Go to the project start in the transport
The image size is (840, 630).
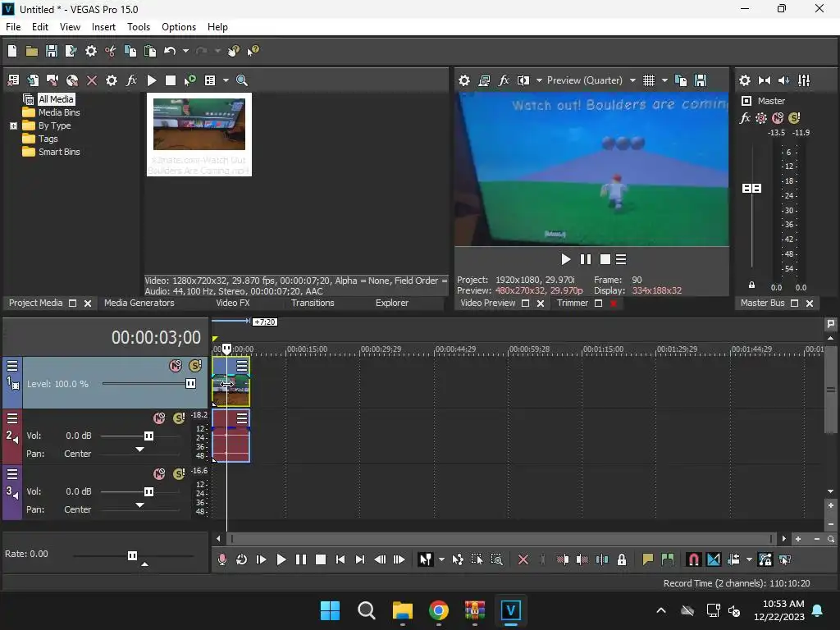[340, 559]
